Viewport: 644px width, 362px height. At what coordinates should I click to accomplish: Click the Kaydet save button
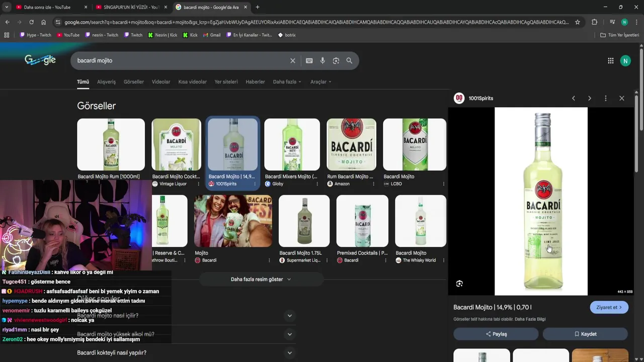pyautogui.click(x=585, y=334)
